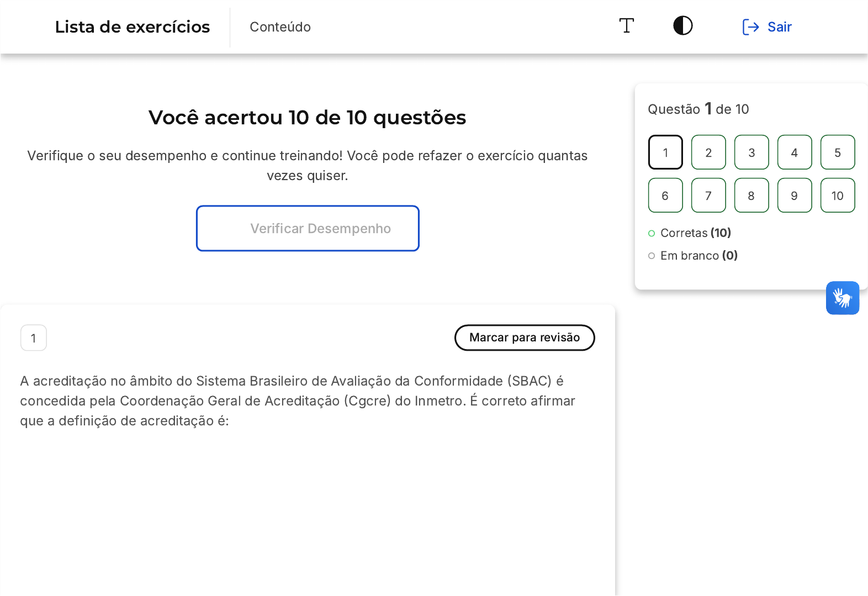Mark the question with Marcar para revisão
The width and height of the screenshot is (868, 596).
click(x=525, y=337)
